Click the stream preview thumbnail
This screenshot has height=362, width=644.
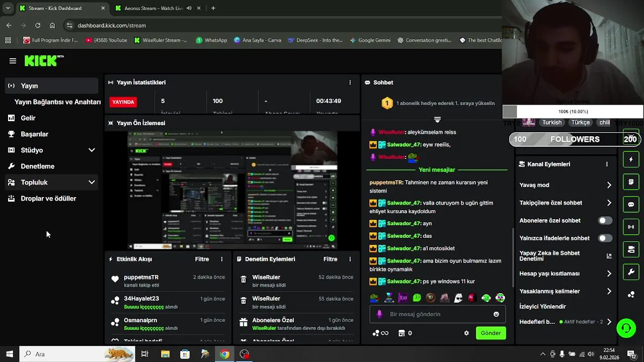pos(232,190)
